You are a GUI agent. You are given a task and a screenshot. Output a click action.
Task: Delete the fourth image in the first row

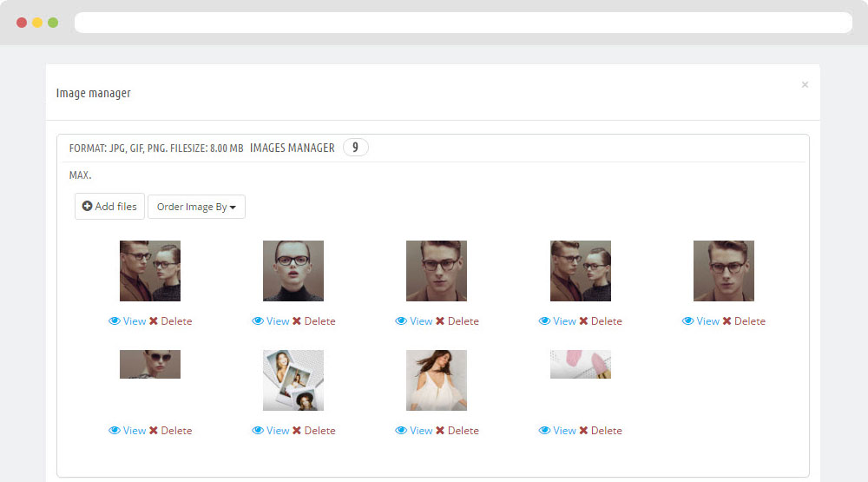[x=601, y=321]
